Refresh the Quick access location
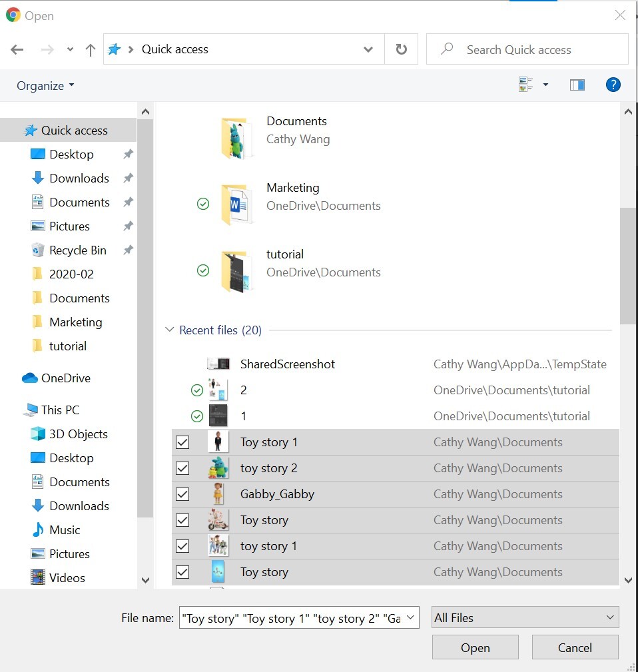638x672 pixels. coord(401,49)
